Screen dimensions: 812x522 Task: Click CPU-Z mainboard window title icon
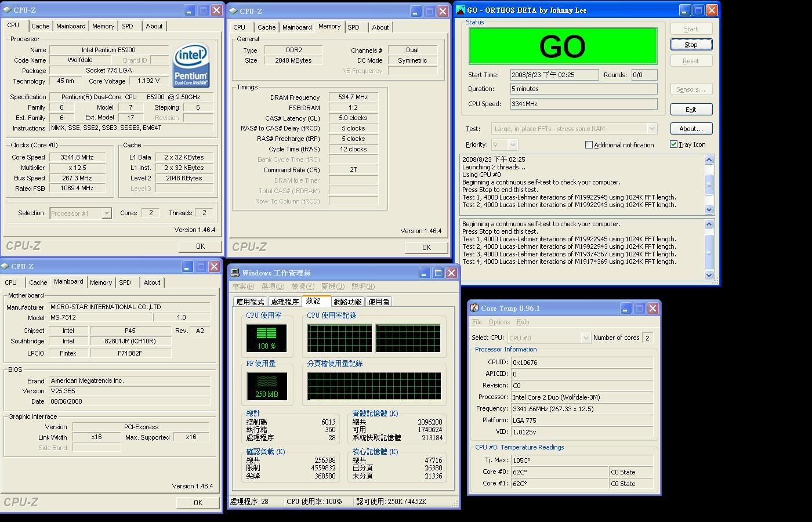coord(6,266)
